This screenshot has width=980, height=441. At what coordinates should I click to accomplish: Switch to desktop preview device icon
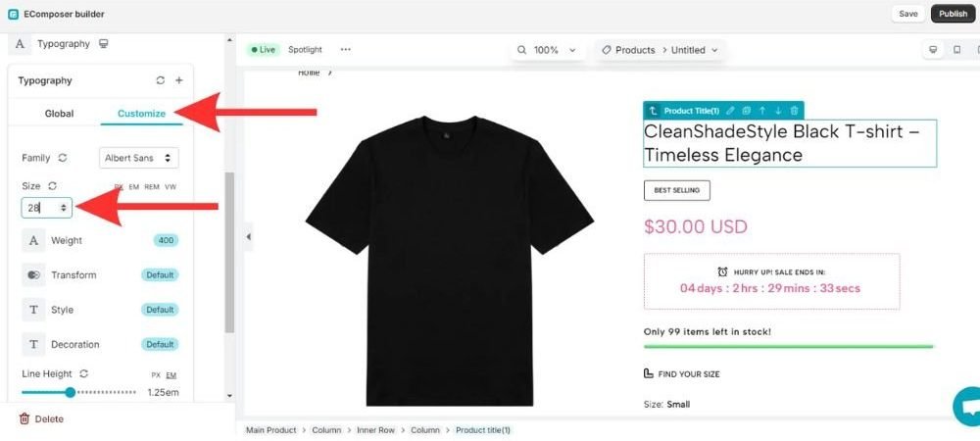click(933, 50)
